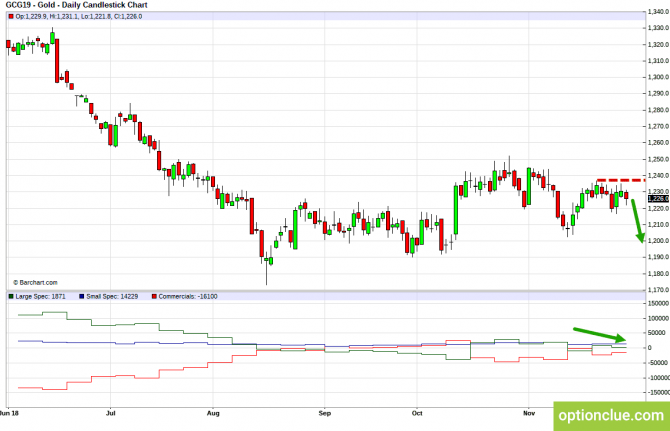This screenshot has width=670, height=431.
Task: Click the tall green October breakout candle
Action: pos(456,210)
